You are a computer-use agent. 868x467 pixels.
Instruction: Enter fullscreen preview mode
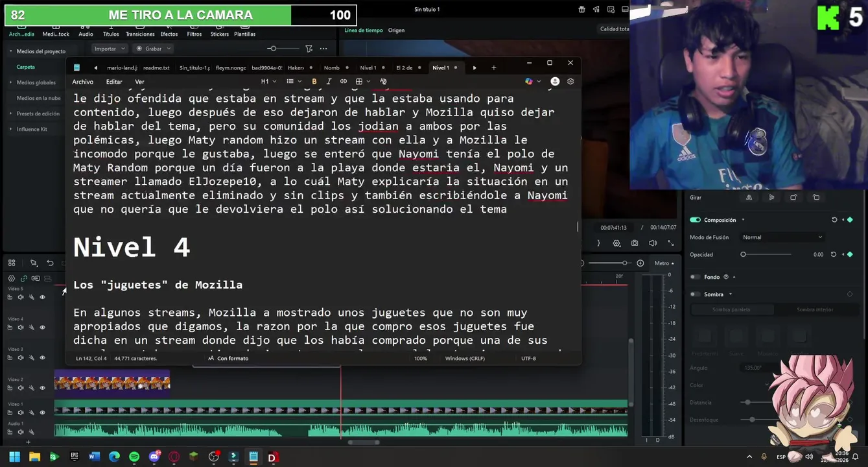point(671,243)
